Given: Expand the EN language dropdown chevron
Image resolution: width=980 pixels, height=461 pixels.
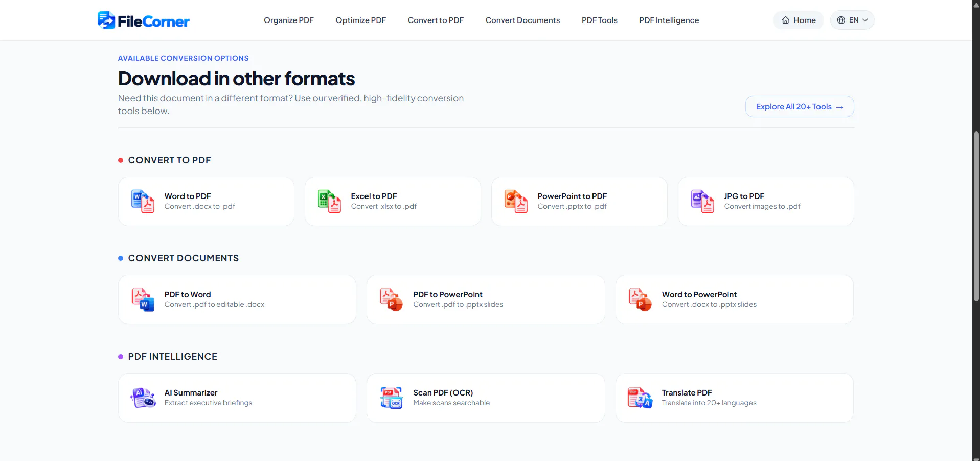Looking at the screenshot, I should point(865,20).
